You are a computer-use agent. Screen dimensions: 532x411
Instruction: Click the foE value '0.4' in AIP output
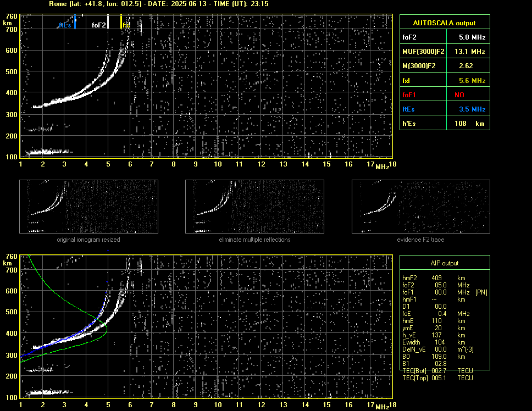click(x=442, y=314)
